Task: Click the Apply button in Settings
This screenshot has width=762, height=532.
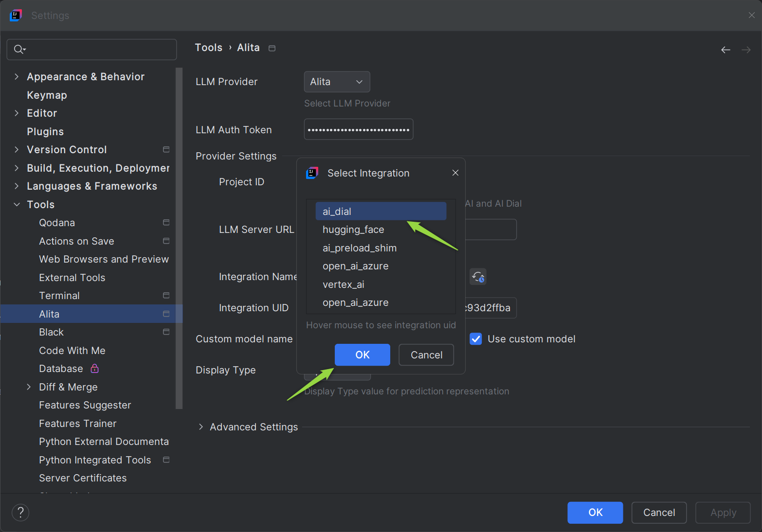Action: pyautogui.click(x=723, y=512)
